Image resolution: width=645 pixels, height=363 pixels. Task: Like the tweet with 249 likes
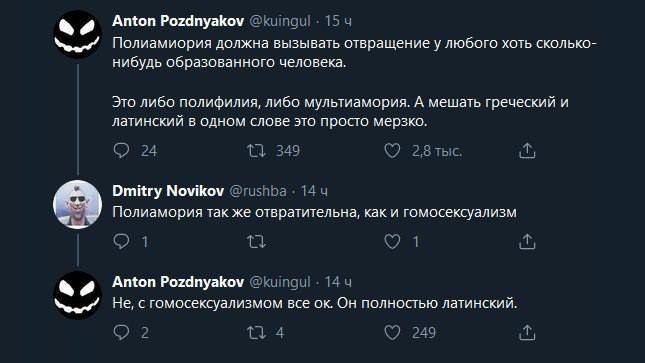click(392, 333)
